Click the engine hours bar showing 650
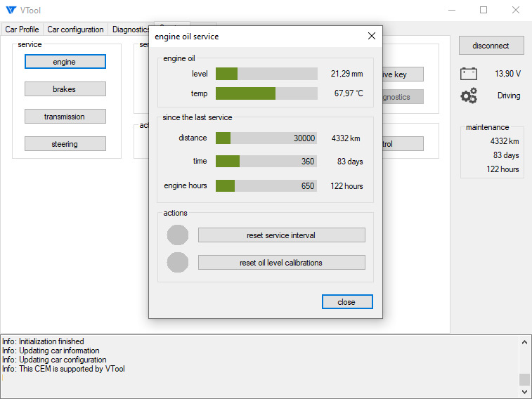 coord(266,185)
